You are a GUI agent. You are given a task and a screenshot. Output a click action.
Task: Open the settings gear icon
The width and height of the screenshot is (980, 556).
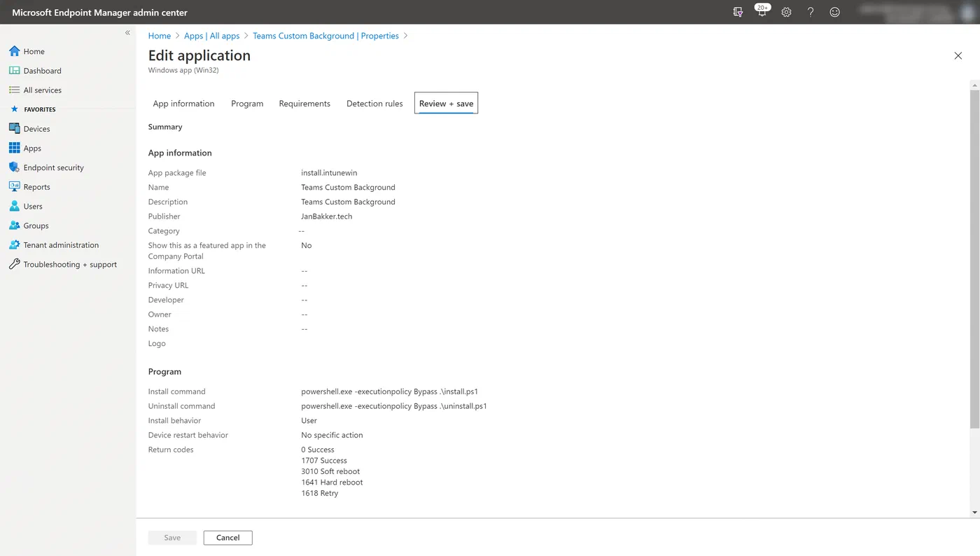pyautogui.click(x=786, y=12)
